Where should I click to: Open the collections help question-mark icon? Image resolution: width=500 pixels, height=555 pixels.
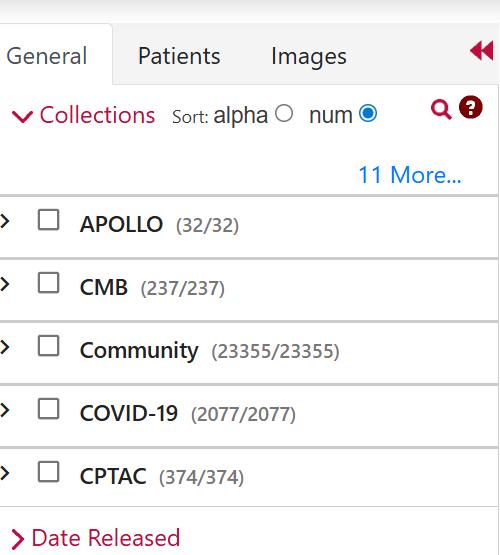(x=471, y=107)
